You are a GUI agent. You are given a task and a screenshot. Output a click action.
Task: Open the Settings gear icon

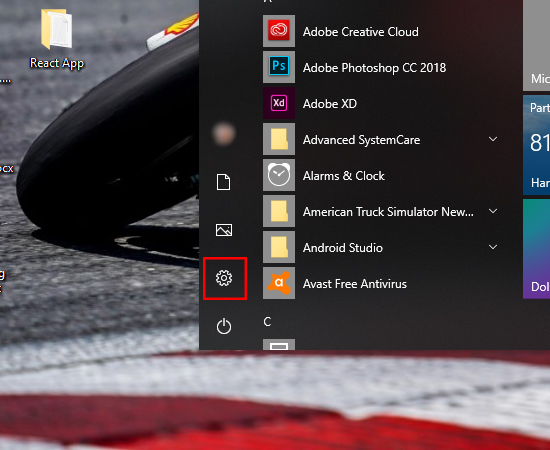click(224, 278)
